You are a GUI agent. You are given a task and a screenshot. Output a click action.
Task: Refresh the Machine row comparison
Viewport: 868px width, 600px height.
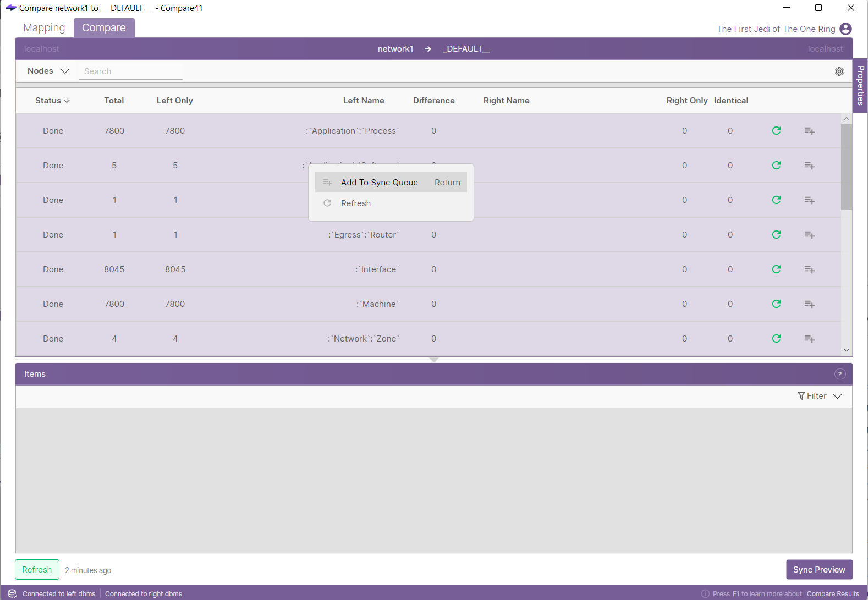click(x=776, y=304)
